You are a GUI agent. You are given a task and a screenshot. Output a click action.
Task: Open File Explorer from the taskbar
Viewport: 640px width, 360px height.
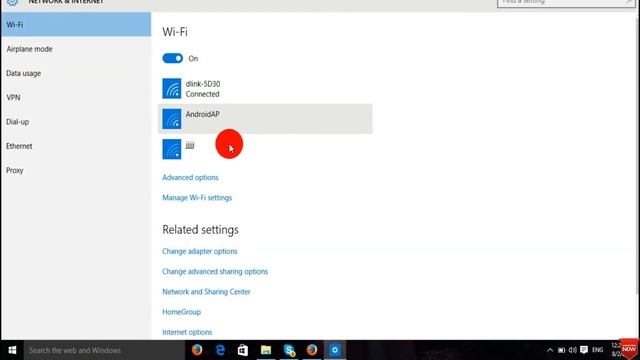pyautogui.click(x=266, y=350)
